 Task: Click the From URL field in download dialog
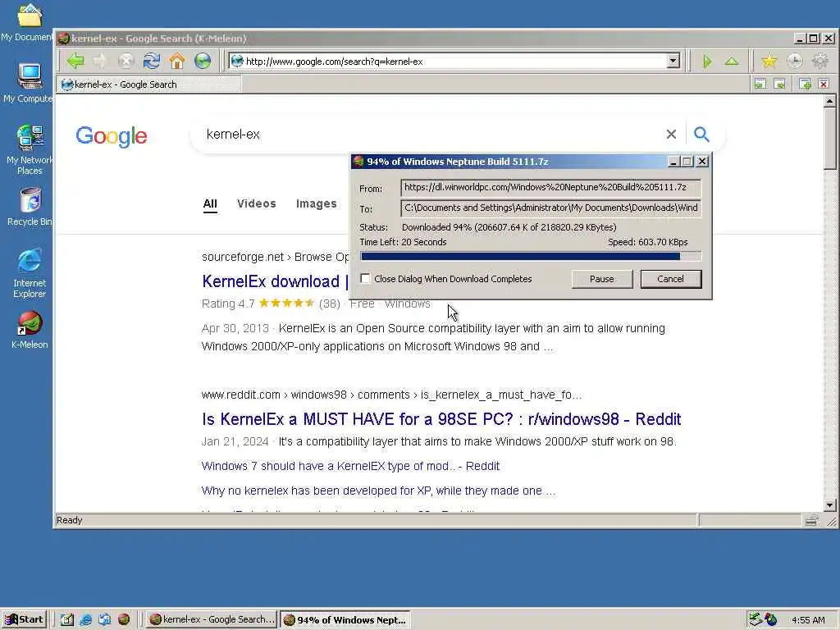click(550, 188)
